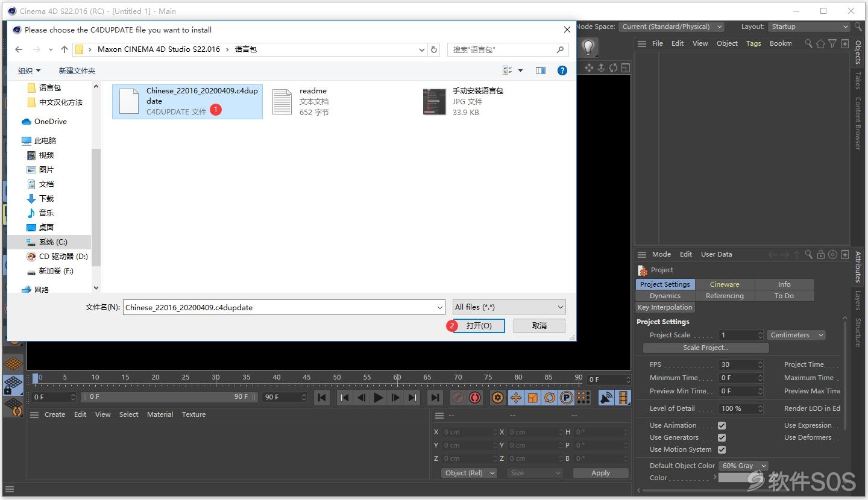Click Scale Project... button
The width and height of the screenshot is (868, 500).
(706, 348)
